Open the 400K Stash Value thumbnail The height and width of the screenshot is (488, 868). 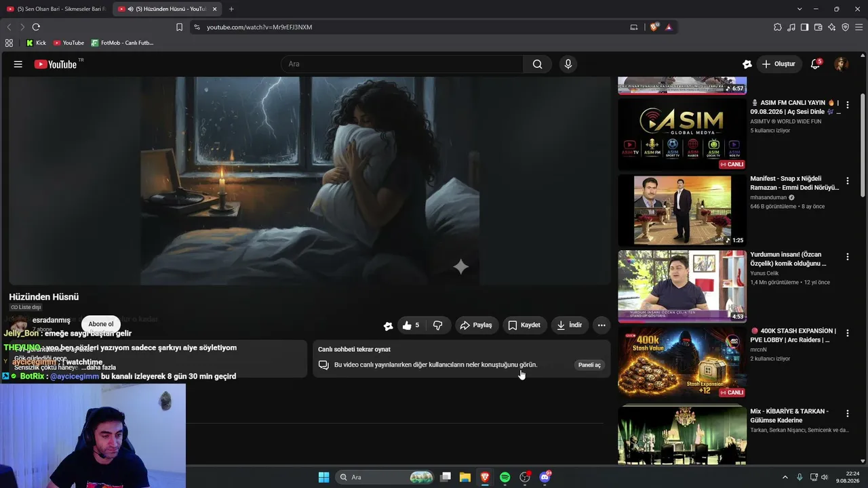[682, 362]
